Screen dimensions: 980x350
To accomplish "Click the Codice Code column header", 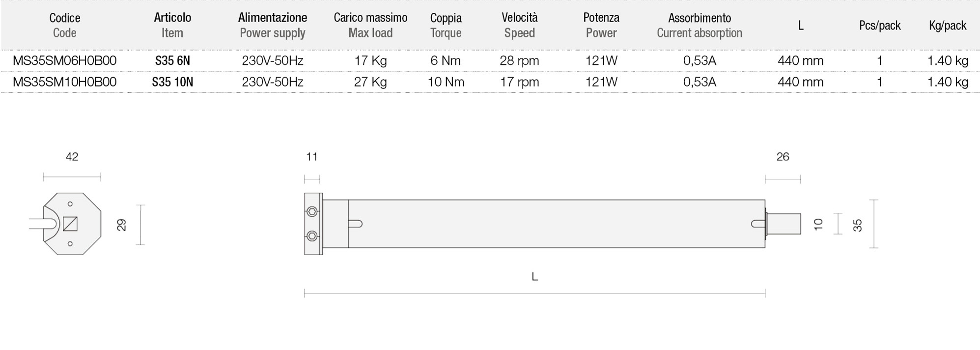I will [64, 25].
